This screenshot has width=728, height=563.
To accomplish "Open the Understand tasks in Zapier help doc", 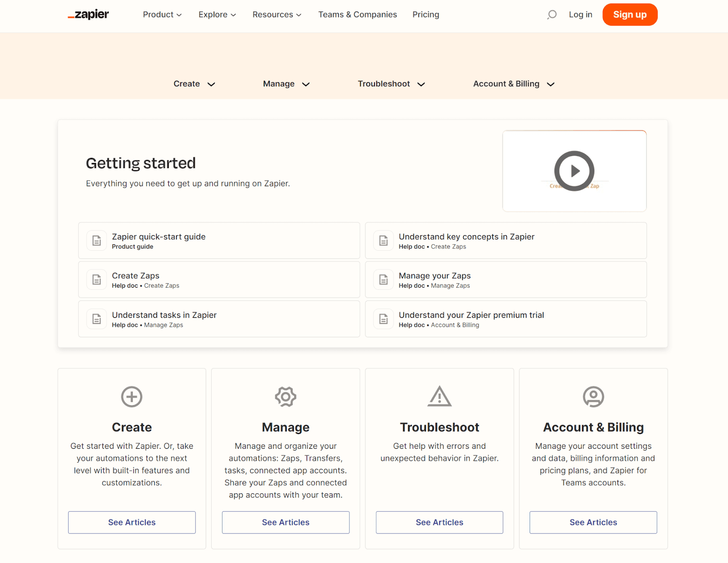I will coord(164,314).
